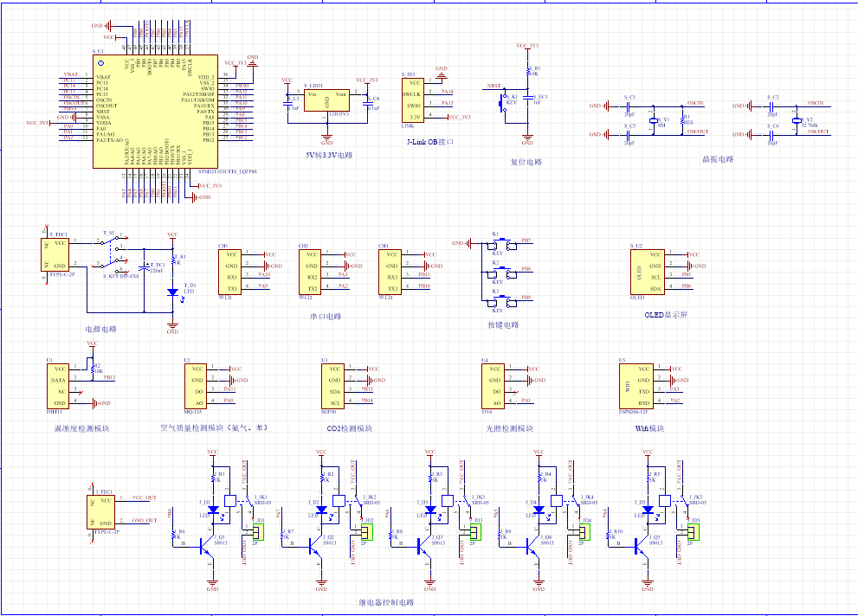Select the JD5 green terminal connector

pos(693,532)
